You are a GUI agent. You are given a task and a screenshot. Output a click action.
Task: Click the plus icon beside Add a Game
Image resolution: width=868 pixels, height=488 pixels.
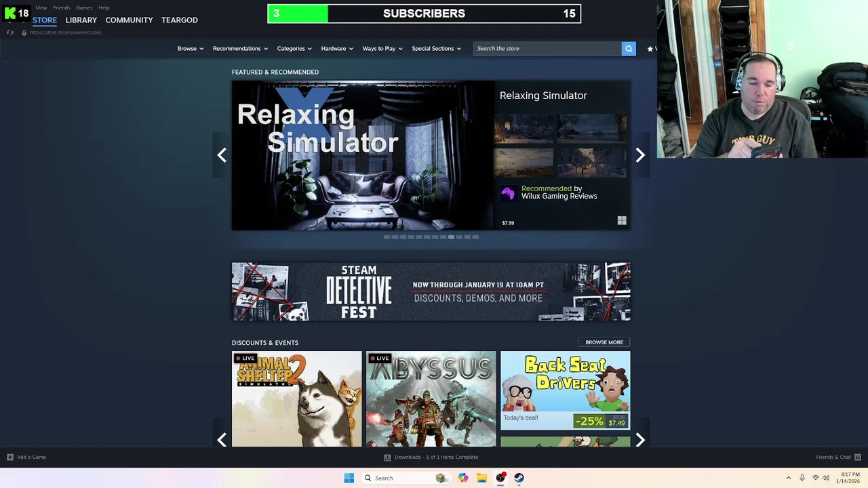point(9,457)
